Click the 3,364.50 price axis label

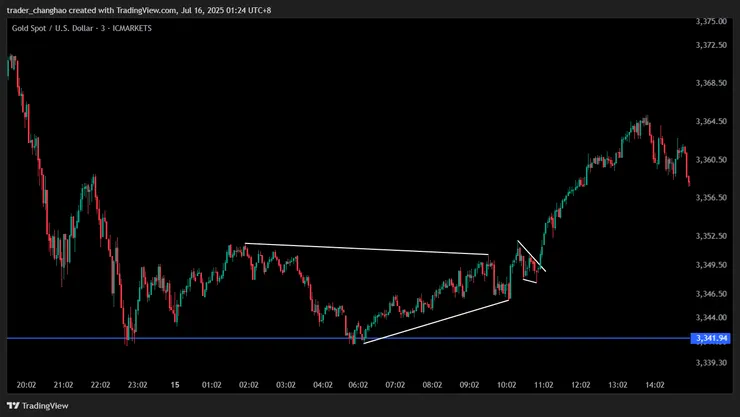click(x=711, y=121)
